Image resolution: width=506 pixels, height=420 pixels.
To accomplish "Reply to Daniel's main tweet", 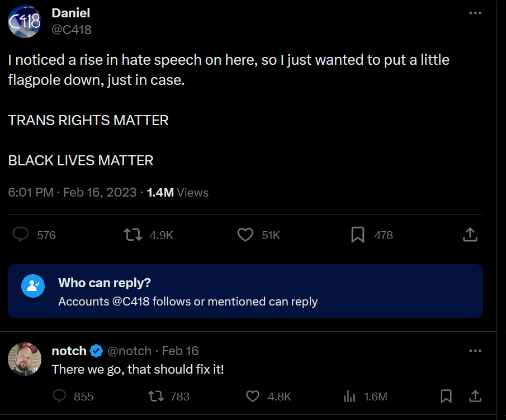I will pos(21,235).
